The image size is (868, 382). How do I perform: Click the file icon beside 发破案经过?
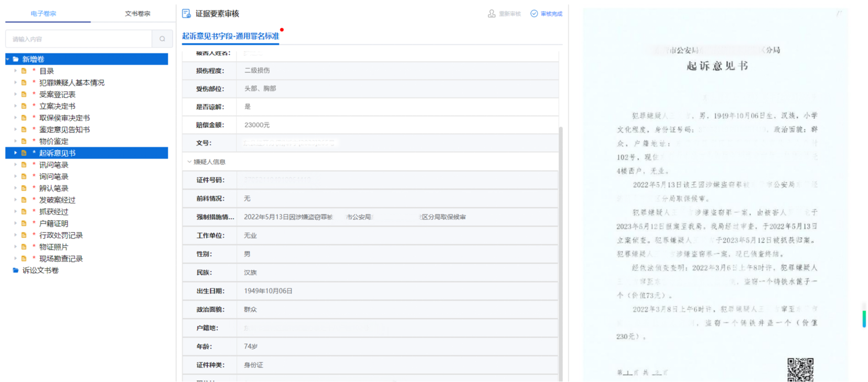tap(24, 200)
